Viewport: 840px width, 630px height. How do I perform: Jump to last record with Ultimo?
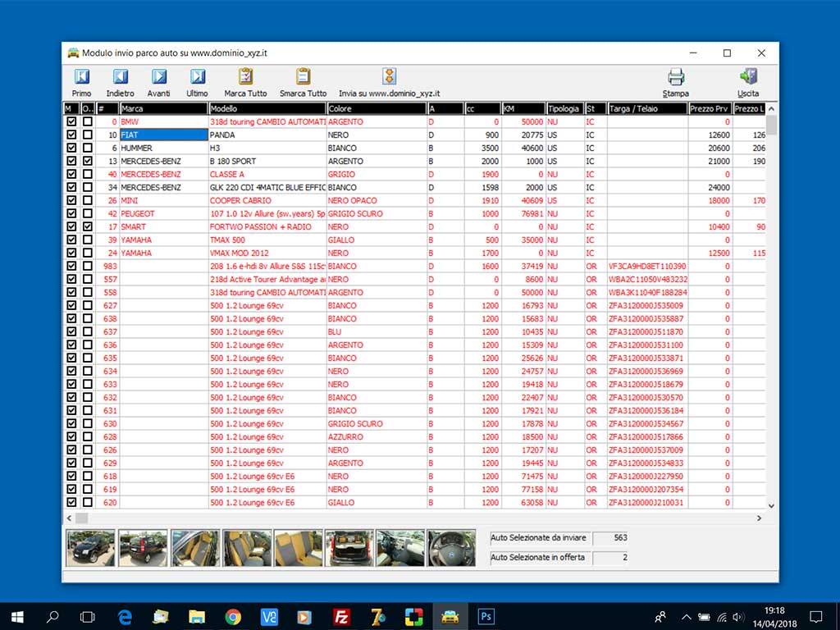197,83
